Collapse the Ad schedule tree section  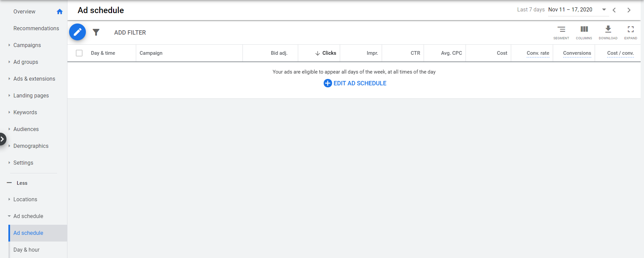9,216
